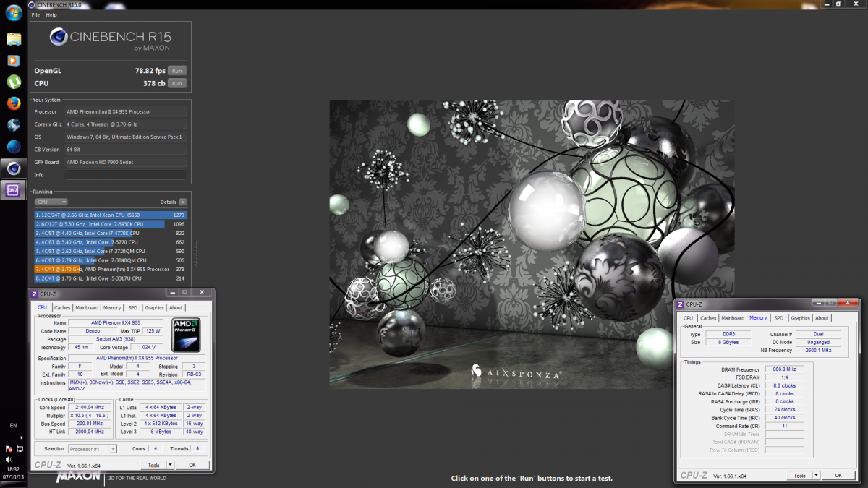
Task: Expand the ranking Details arrow
Action: [x=183, y=202]
